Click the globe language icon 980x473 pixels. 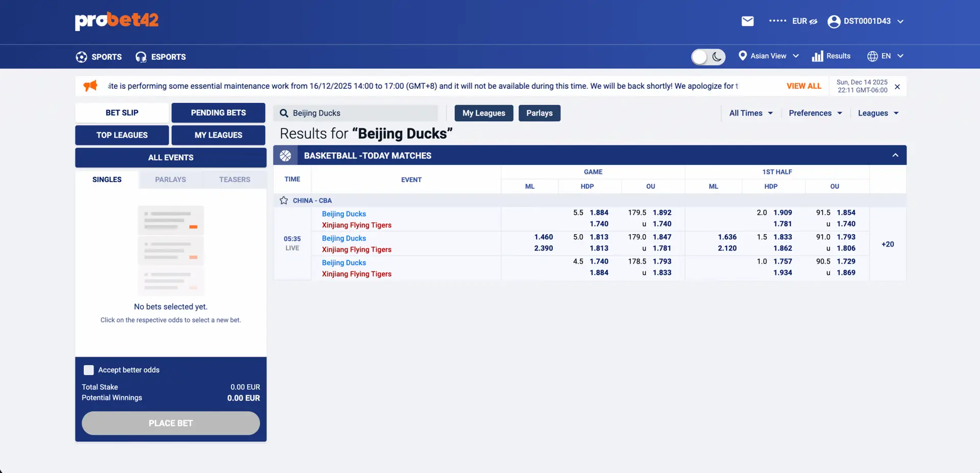tap(872, 56)
